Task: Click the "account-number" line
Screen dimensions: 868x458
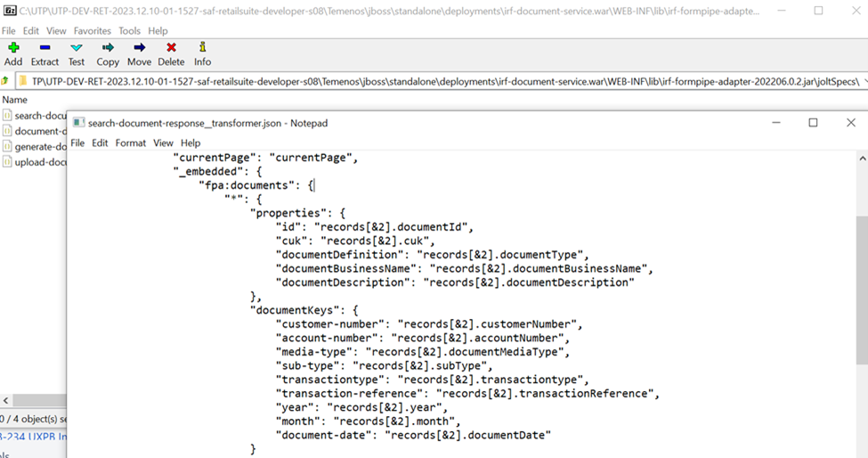Action: pyautogui.click(x=423, y=338)
